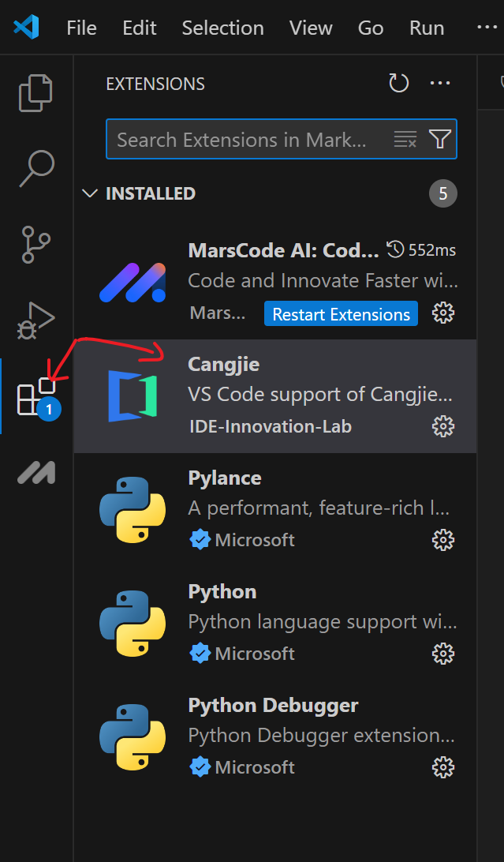The width and height of the screenshot is (504, 862).
Task: Refresh the extensions list
Action: tap(398, 84)
